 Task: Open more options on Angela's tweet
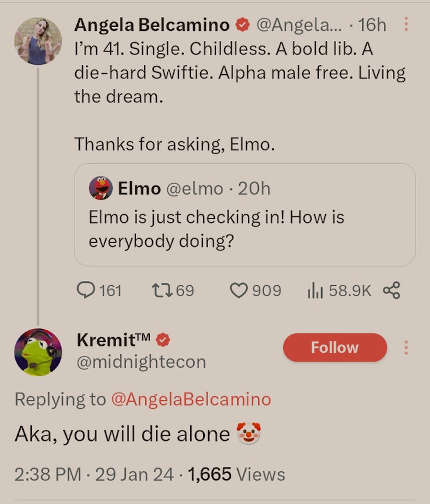[x=406, y=24]
